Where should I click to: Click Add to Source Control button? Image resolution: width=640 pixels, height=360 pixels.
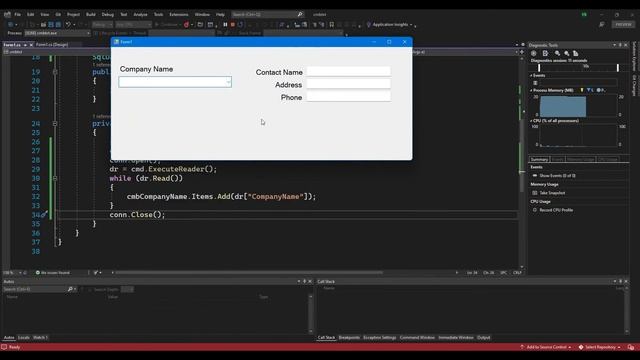pos(546,347)
